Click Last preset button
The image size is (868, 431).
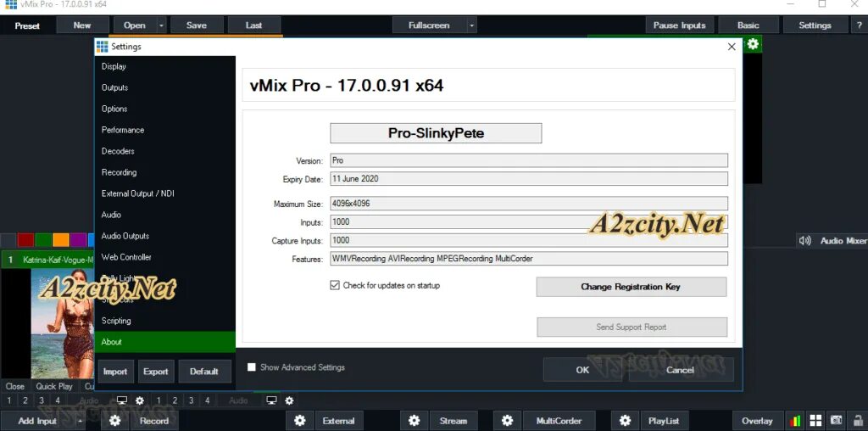pos(254,25)
